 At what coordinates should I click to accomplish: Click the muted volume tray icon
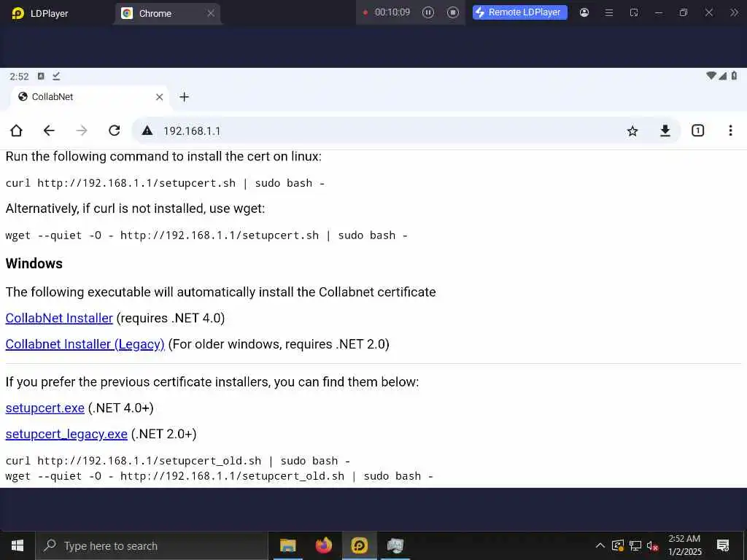tap(652, 545)
